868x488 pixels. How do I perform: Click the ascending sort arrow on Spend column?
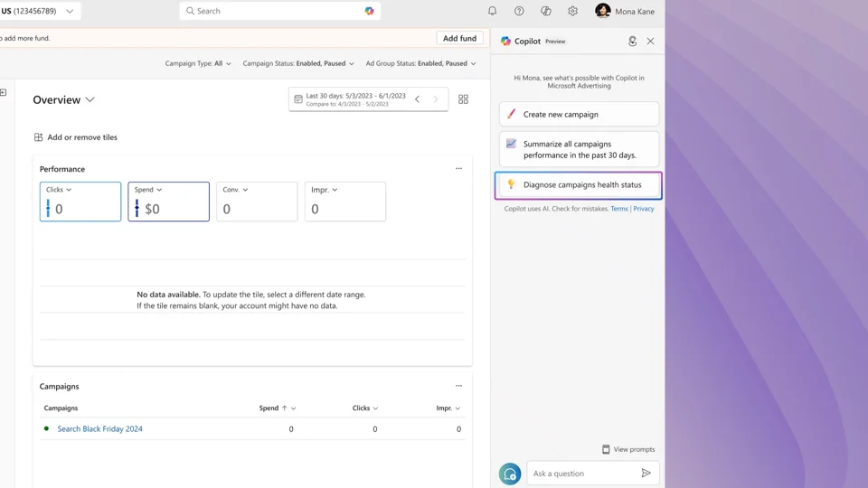[x=285, y=408]
